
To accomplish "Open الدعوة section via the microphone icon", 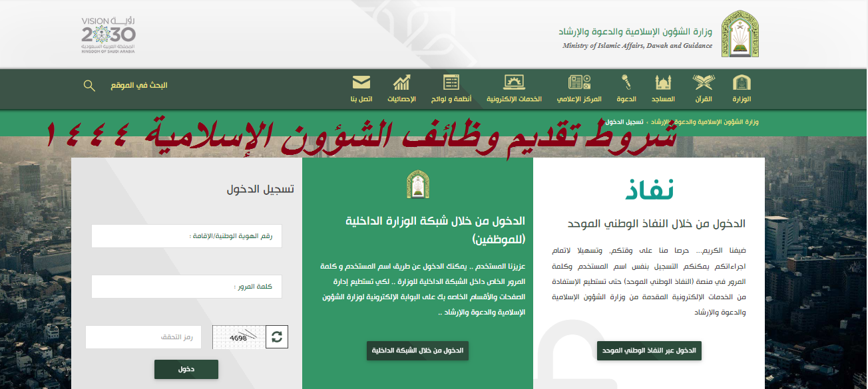I will 626,82.
